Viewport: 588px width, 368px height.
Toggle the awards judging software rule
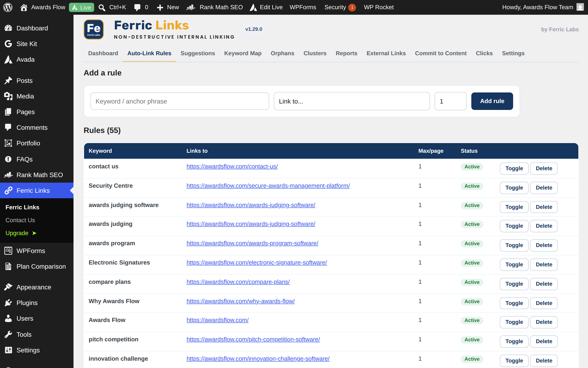coord(514,207)
